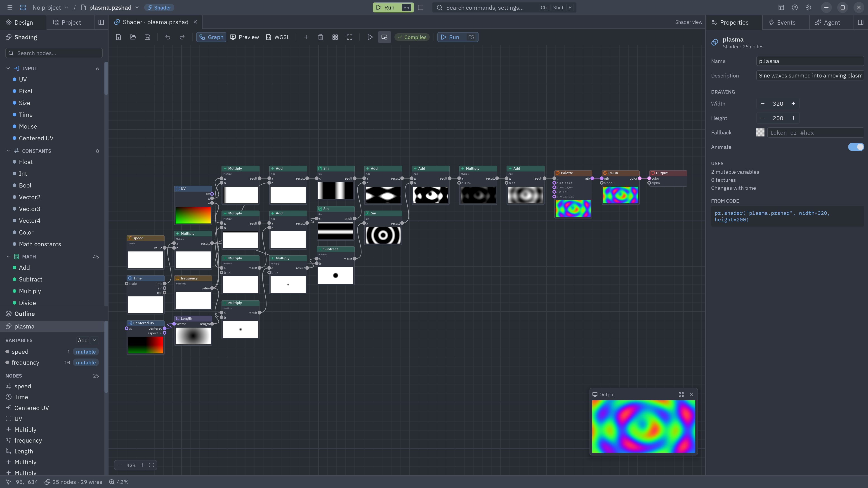Click the Search nodes input field
Viewport: 868px width, 488px height.
click(x=54, y=53)
